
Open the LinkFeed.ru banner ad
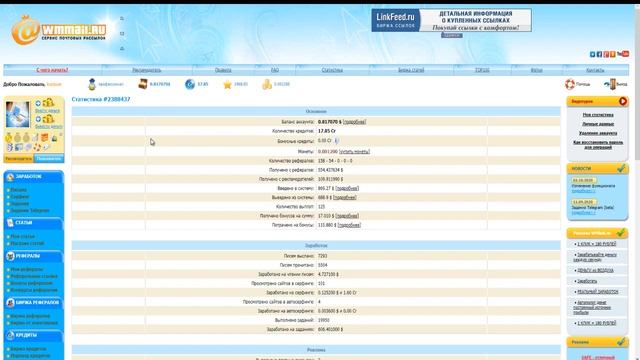pos(451,20)
